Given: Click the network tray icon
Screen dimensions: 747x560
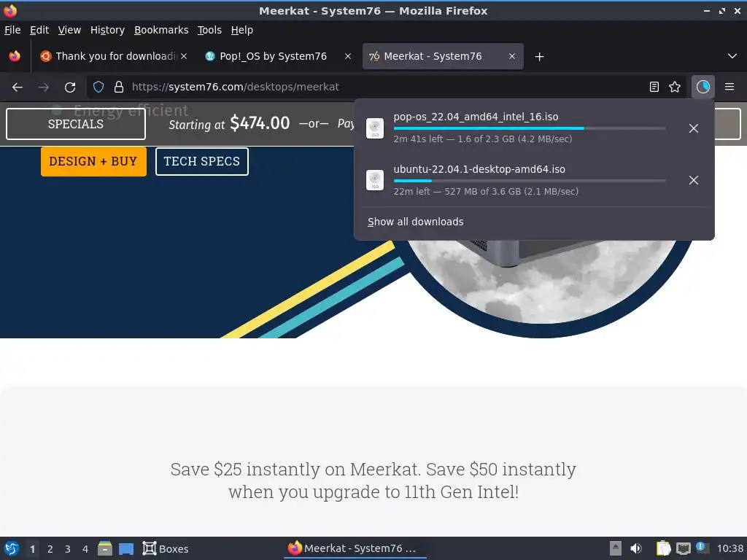Looking at the screenshot, I should click(683, 548).
